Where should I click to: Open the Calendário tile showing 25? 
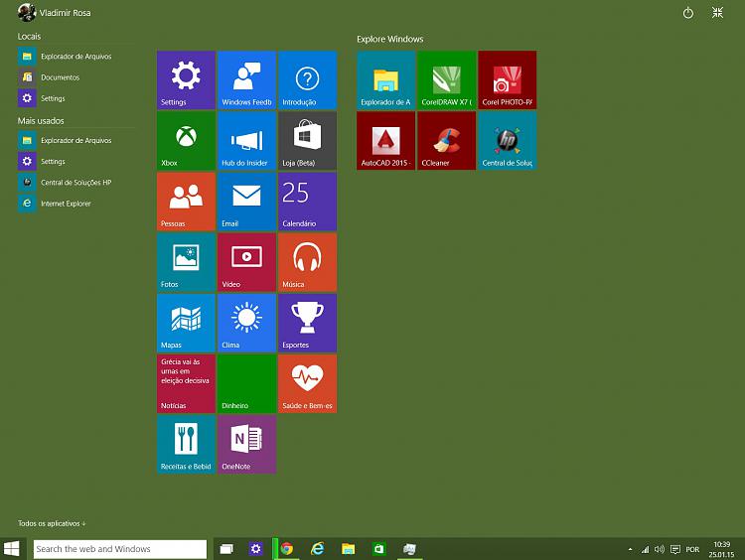[307, 202]
